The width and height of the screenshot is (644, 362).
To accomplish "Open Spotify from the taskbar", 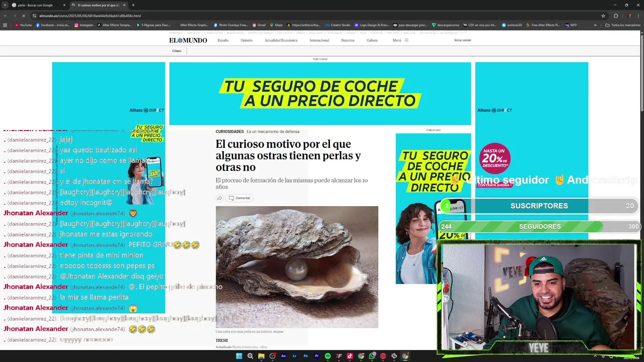I will [328, 356].
